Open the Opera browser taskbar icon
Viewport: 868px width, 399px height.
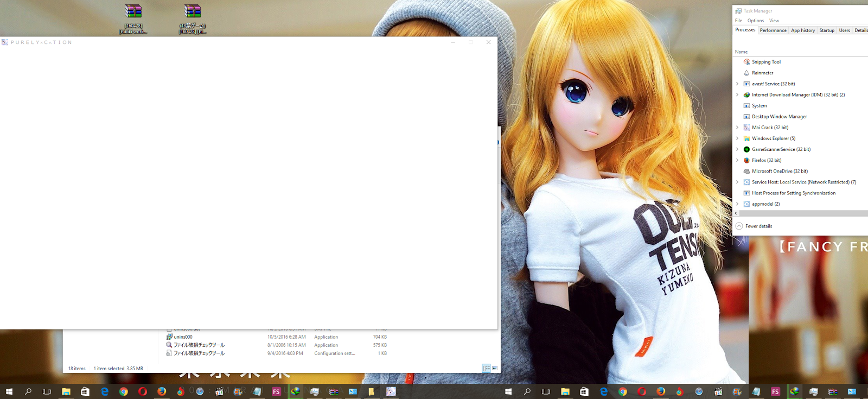tap(143, 391)
